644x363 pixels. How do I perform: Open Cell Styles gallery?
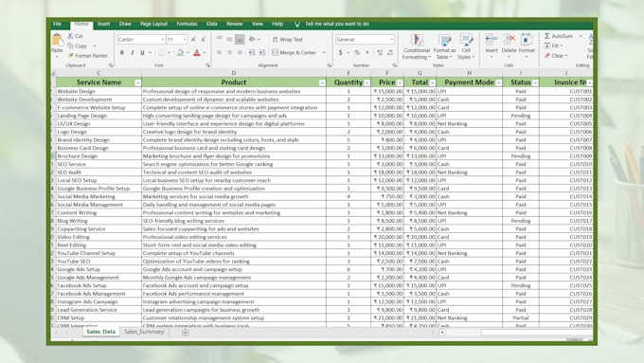[x=466, y=46]
